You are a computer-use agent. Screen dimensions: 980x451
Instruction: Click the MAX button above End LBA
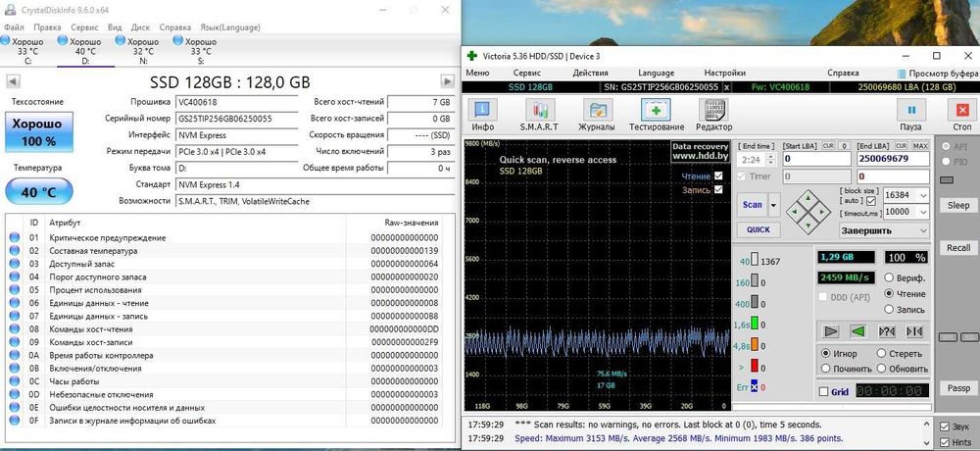[x=920, y=146]
